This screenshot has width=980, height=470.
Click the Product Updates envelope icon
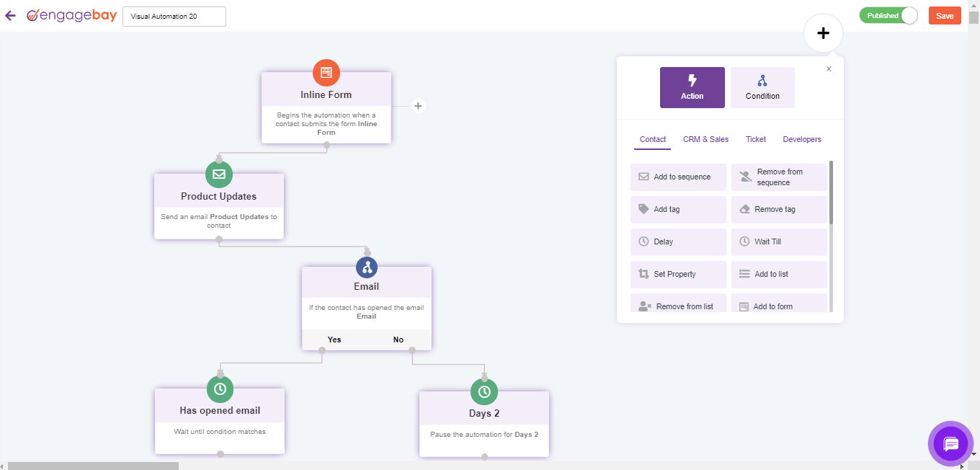coord(219,174)
